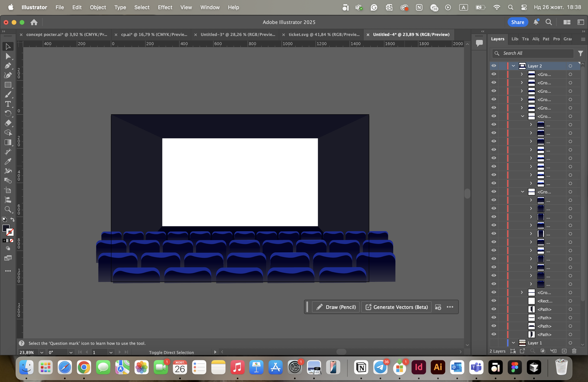Select the Zoom tool
Image resolution: width=588 pixels, height=382 pixels.
point(8,210)
